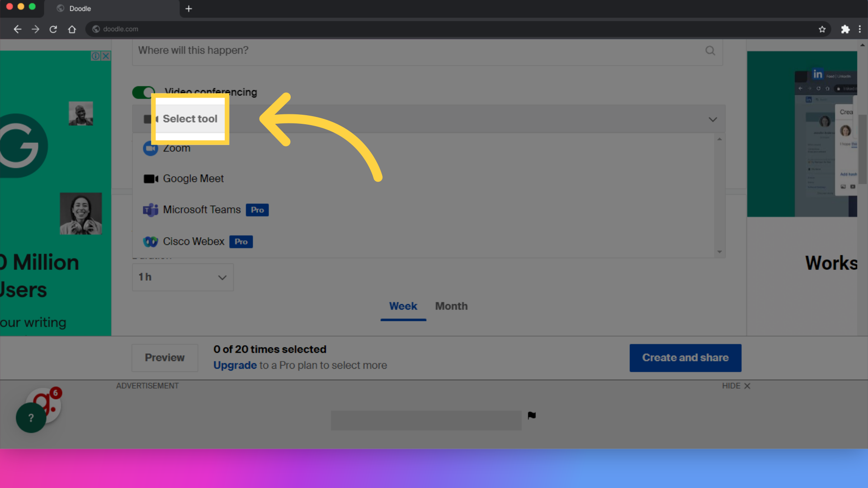
Task: Click the location search magnifier icon
Action: click(x=710, y=51)
